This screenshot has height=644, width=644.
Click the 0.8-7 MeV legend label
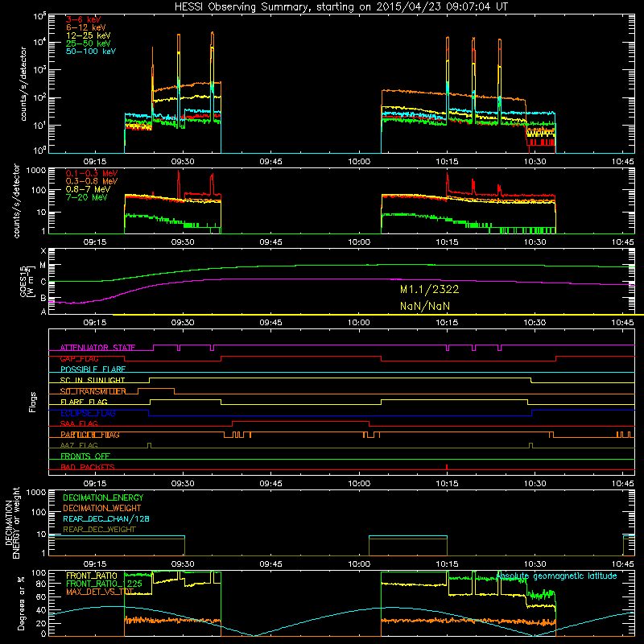(89, 189)
